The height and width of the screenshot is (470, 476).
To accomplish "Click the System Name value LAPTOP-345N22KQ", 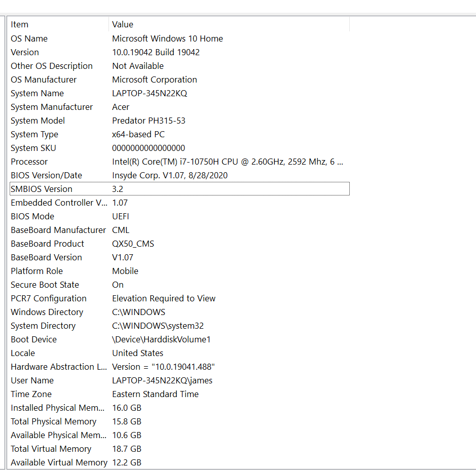I will 150,93.
